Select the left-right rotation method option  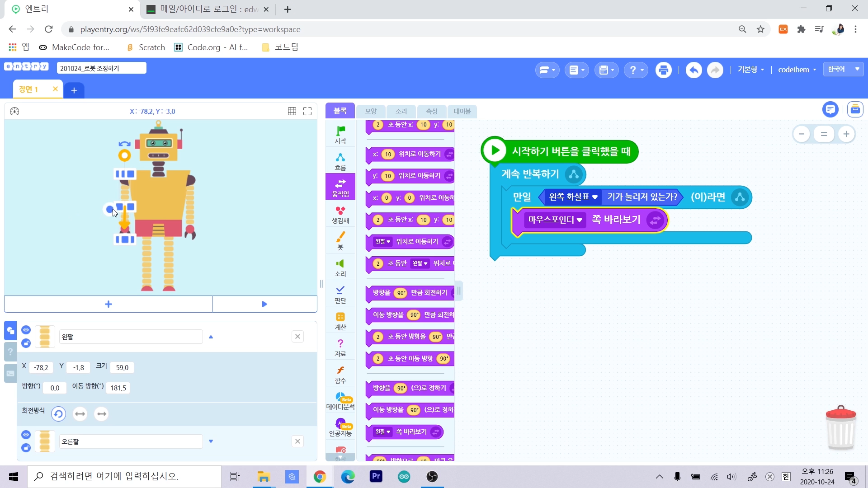click(80, 414)
